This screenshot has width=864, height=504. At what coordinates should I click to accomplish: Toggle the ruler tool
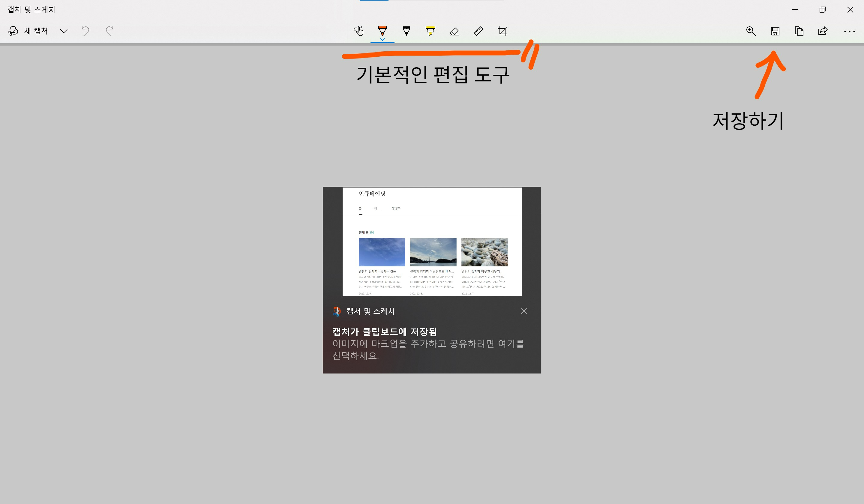point(478,31)
